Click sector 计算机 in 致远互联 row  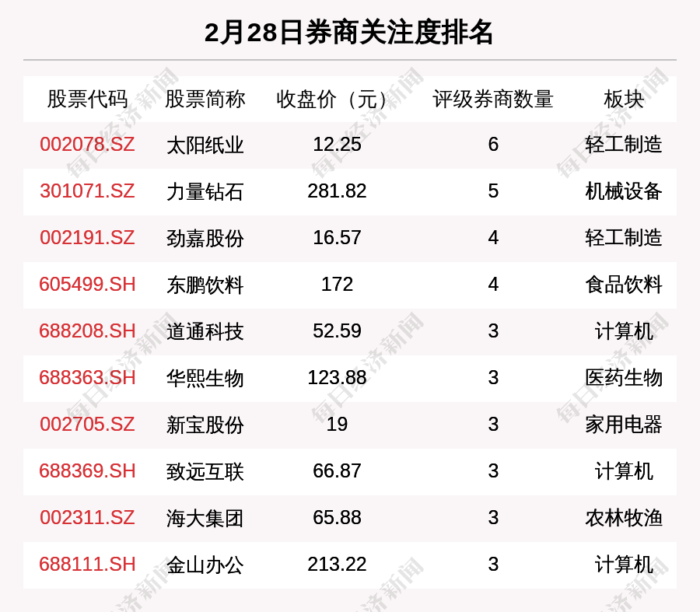[624, 471]
